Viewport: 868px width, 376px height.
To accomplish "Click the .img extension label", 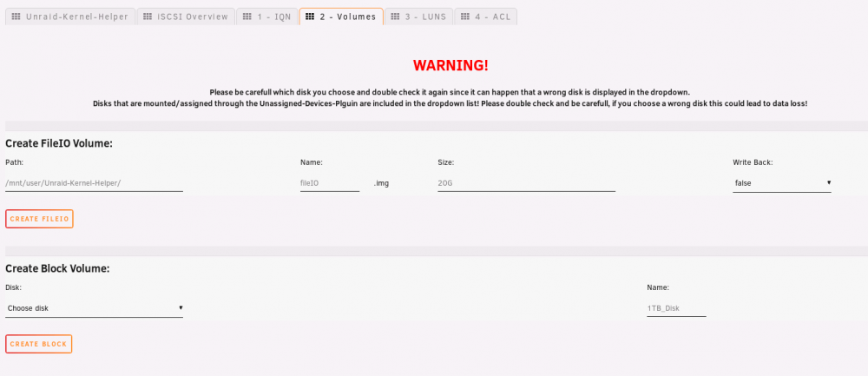I will (x=381, y=182).
